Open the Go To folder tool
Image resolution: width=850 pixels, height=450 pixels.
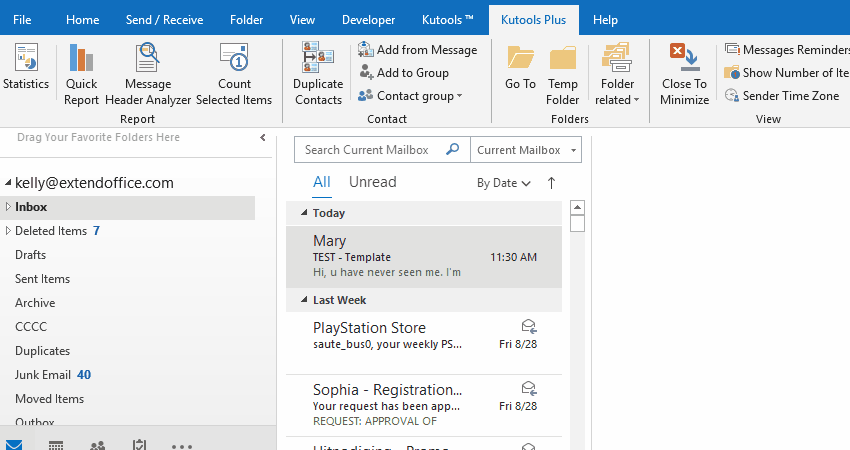[x=520, y=68]
